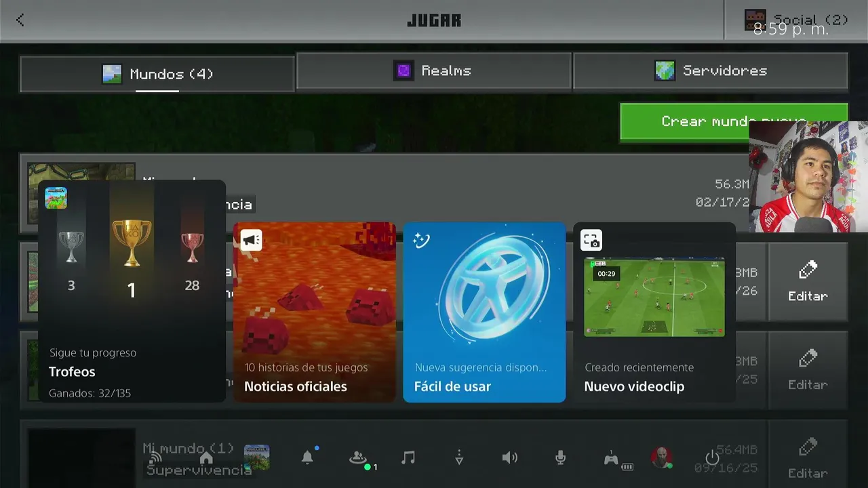Click the sparkle icon on Fácil de usar card
The image size is (868, 488).
(x=421, y=240)
